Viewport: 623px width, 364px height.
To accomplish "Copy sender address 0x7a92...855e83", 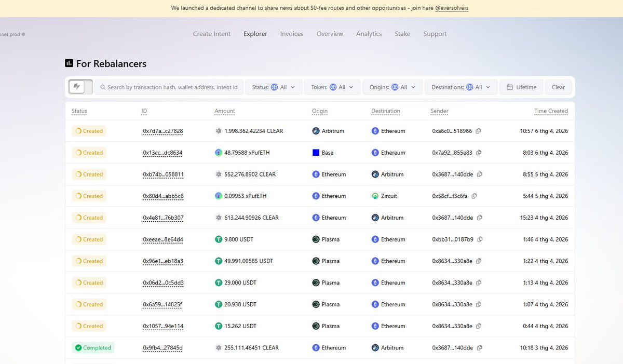I will coord(479,153).
